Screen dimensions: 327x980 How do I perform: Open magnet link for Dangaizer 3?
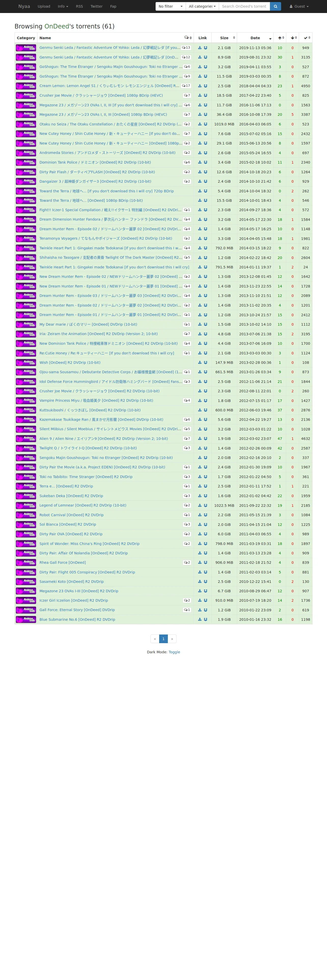(206, 181)
